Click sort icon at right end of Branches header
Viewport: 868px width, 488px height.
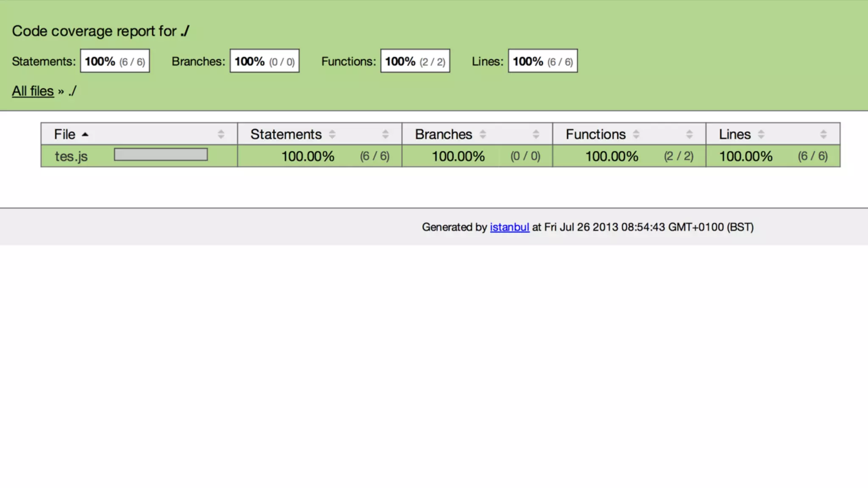pos(536,135)
